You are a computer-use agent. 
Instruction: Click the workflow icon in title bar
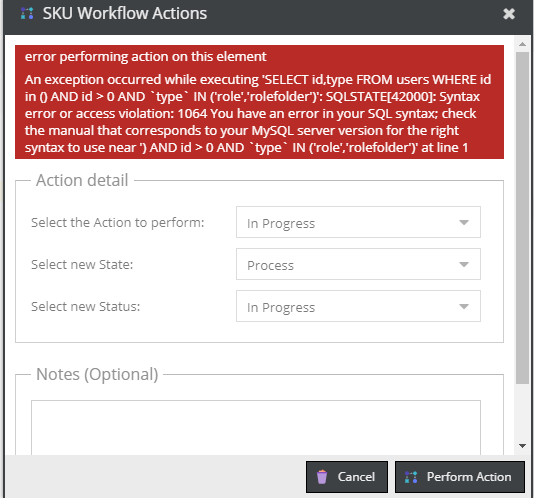click(x=27, y=14)
